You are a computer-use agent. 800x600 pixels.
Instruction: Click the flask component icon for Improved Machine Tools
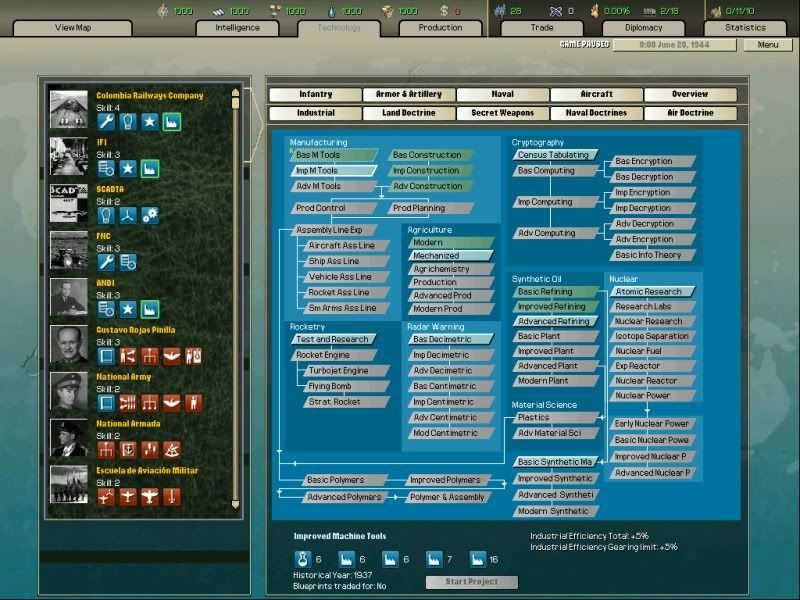[303, 559]
